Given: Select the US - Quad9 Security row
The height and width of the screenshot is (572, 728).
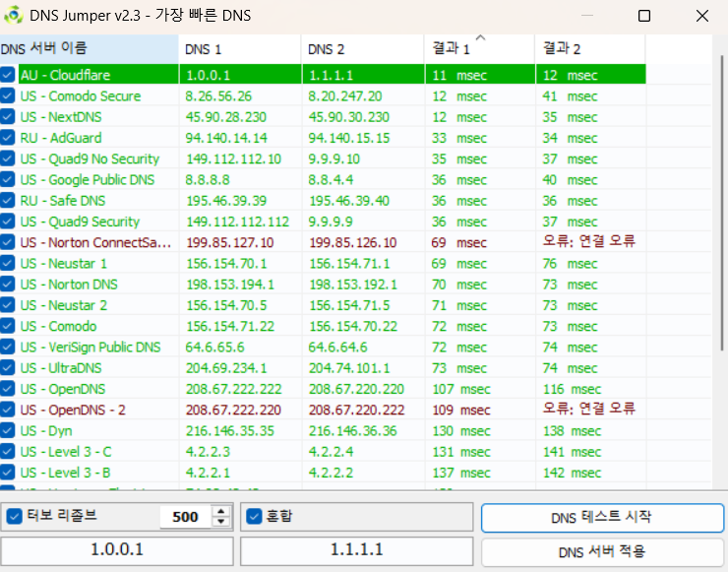Looking at the screenshot, I should click(x=323, y=222).
